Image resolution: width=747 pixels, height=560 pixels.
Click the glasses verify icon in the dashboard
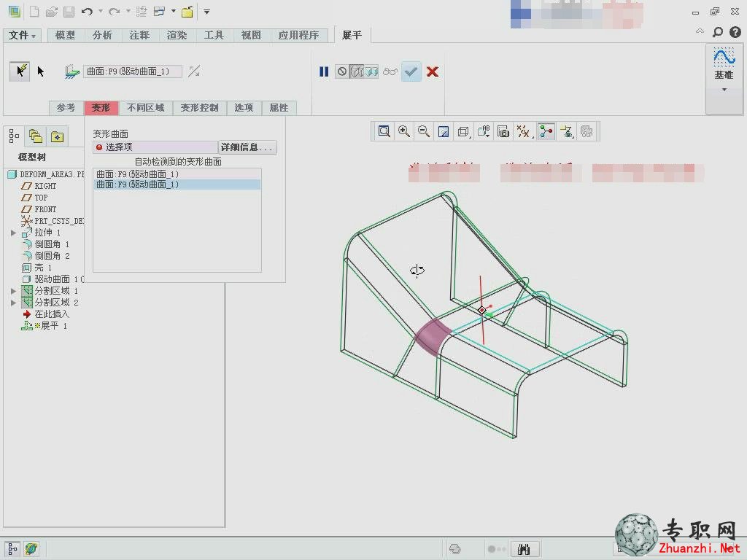(390, 72)
